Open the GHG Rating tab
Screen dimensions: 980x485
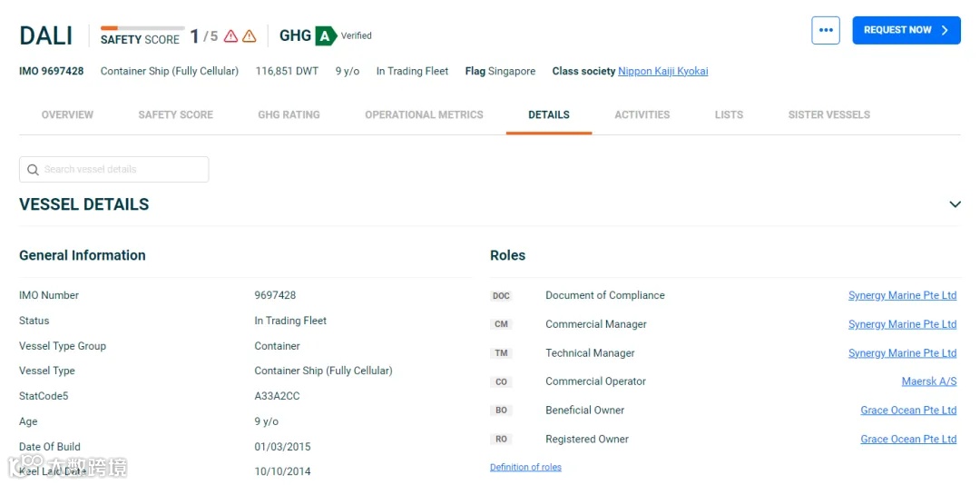click(x=289, y=114)
